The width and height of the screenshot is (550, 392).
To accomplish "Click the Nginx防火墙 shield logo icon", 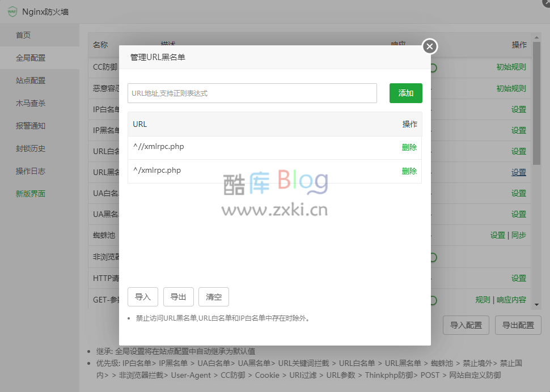I will click(x=12, y=11).
